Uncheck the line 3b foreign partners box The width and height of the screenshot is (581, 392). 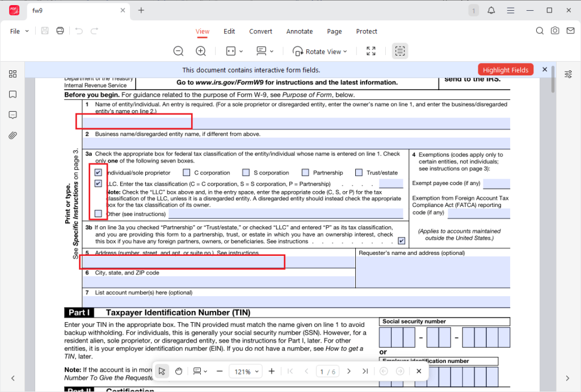click(401, 241)
